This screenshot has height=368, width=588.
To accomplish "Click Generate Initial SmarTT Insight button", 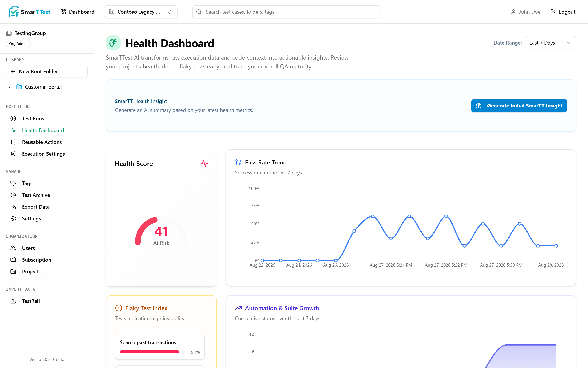I will pos(519,106).
